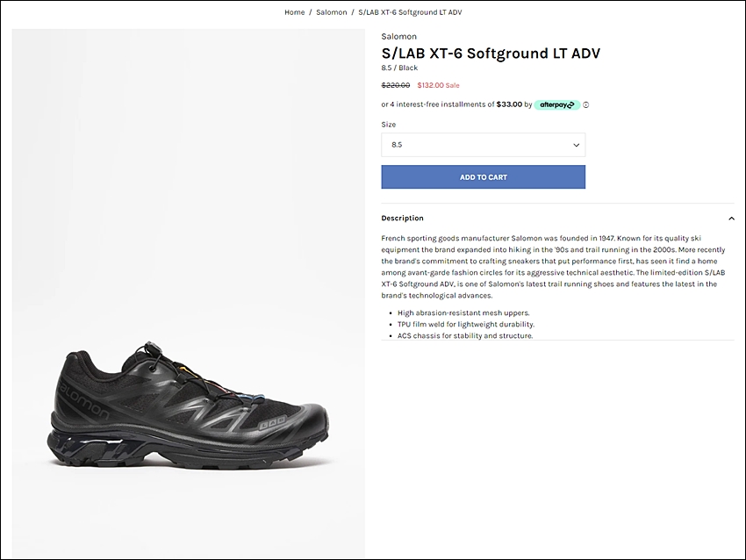
Task: Add the shoe to cart
Action: point(483,177)
